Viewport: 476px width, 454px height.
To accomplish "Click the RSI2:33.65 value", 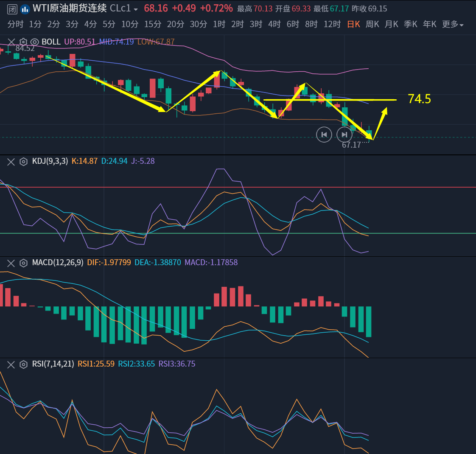I will (136, 364).
